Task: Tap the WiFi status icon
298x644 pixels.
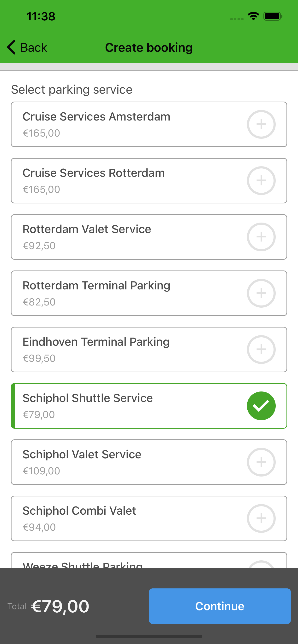Action: [x=253, y=16]
